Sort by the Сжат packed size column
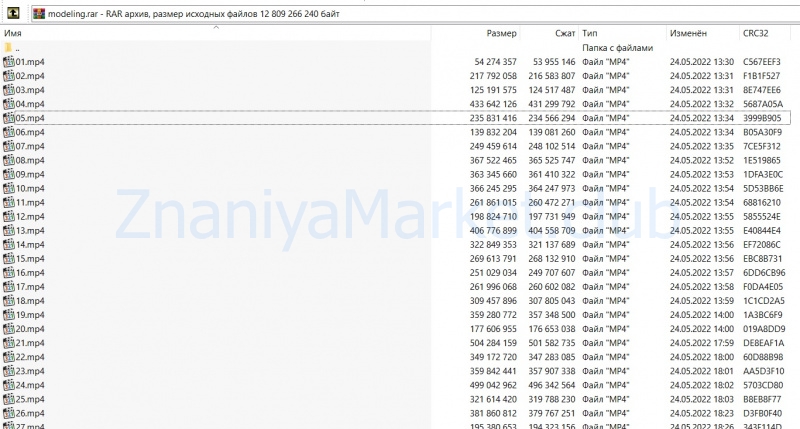The image size is (800, 429). pos(564,33)
